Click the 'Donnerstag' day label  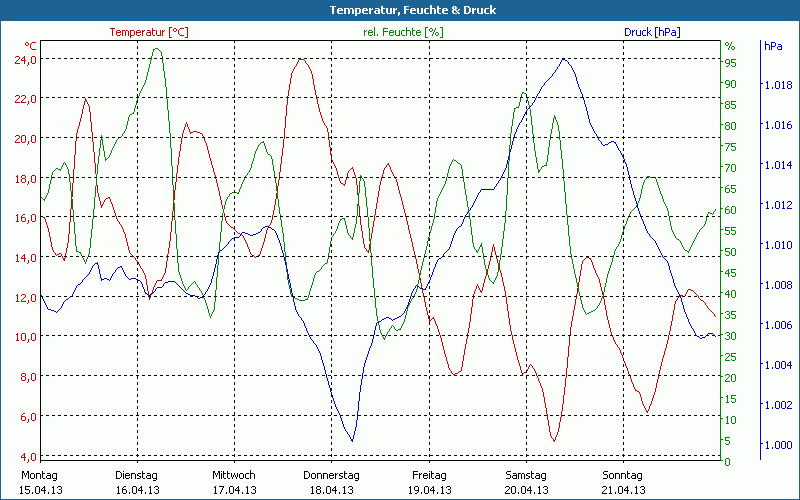pos(331,475)
